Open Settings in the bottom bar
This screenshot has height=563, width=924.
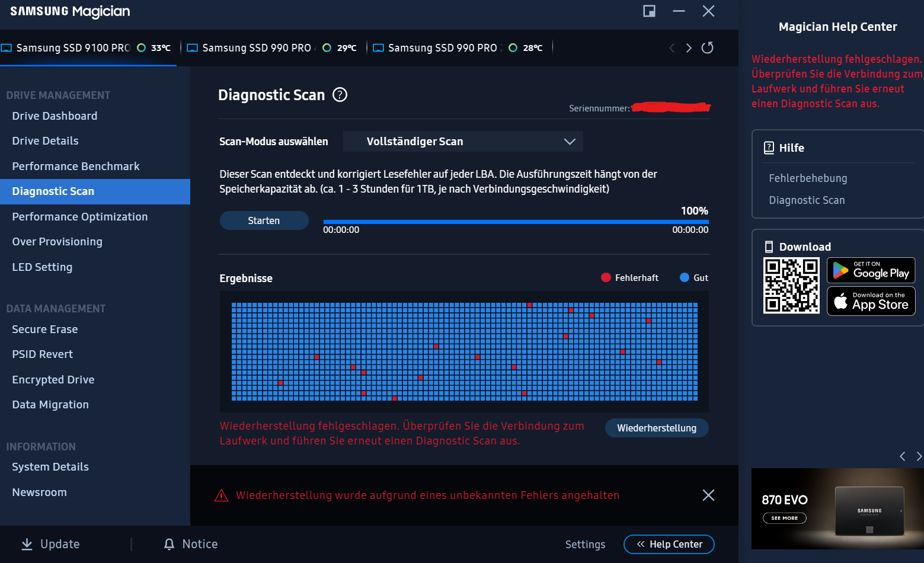click(x=585, y=545)
